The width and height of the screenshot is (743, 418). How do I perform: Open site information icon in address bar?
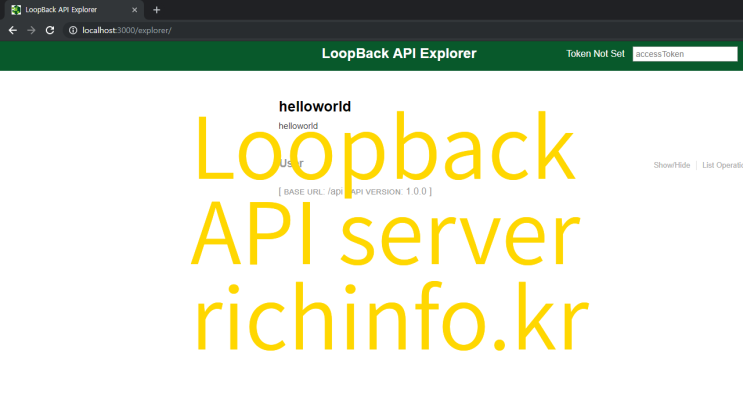tap(73, 30)
